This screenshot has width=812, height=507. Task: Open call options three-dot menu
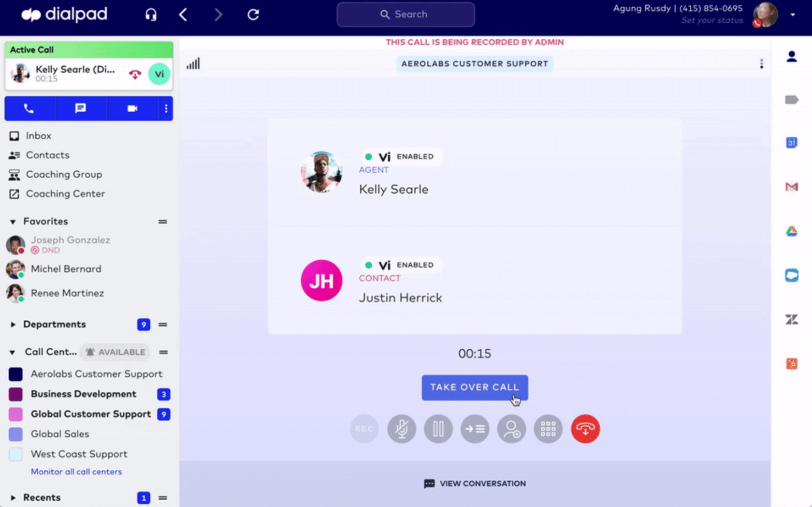[761, 64]
